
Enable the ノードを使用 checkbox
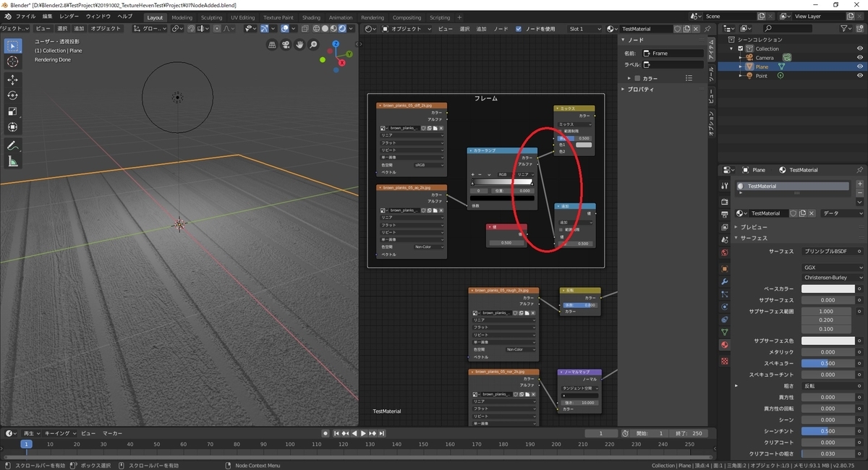click(x=519, y=29)
